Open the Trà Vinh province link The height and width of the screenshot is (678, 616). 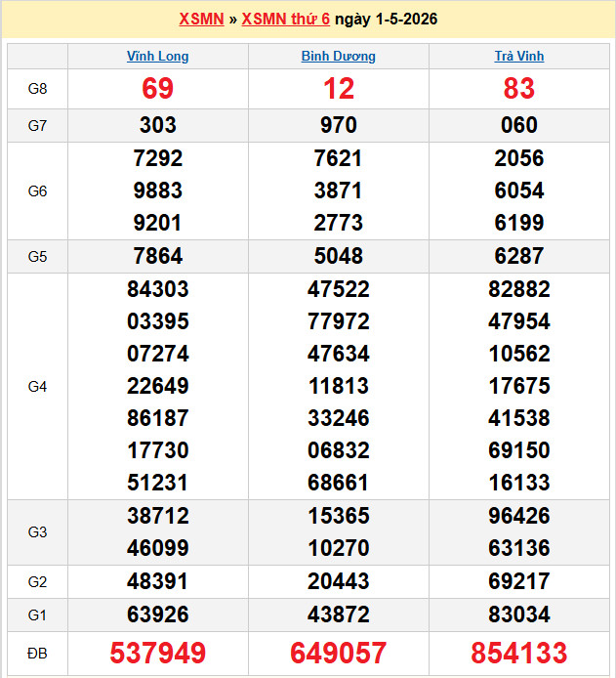[518, 57]
